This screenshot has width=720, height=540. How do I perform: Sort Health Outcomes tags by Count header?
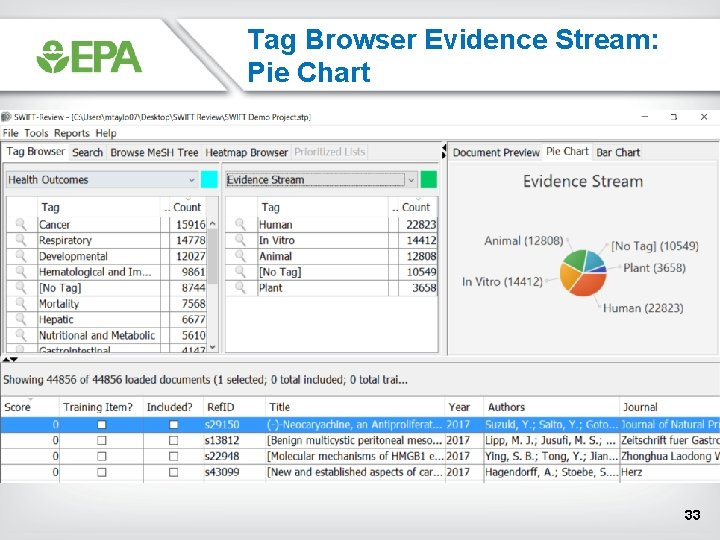187,207
